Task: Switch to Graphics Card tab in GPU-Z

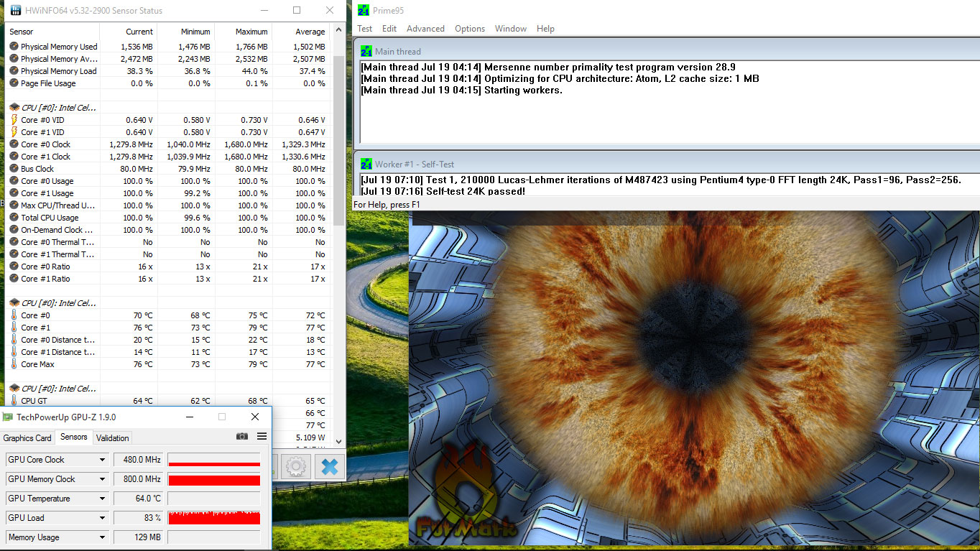Action: 27,438
